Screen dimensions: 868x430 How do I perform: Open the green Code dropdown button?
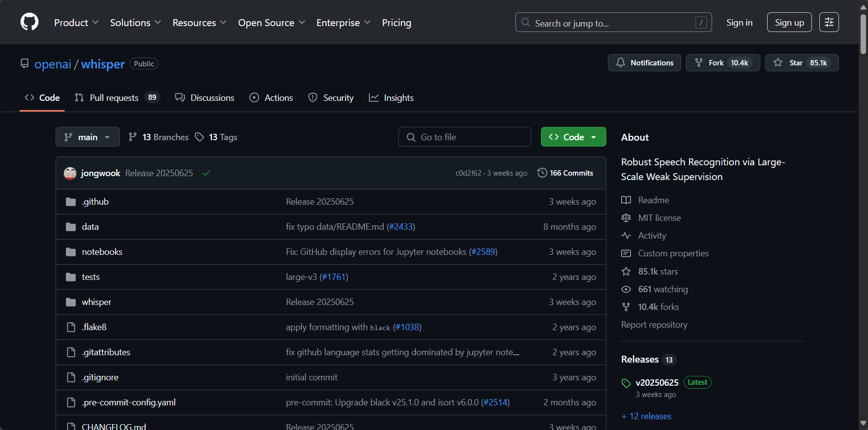click(x=573, y=137)
